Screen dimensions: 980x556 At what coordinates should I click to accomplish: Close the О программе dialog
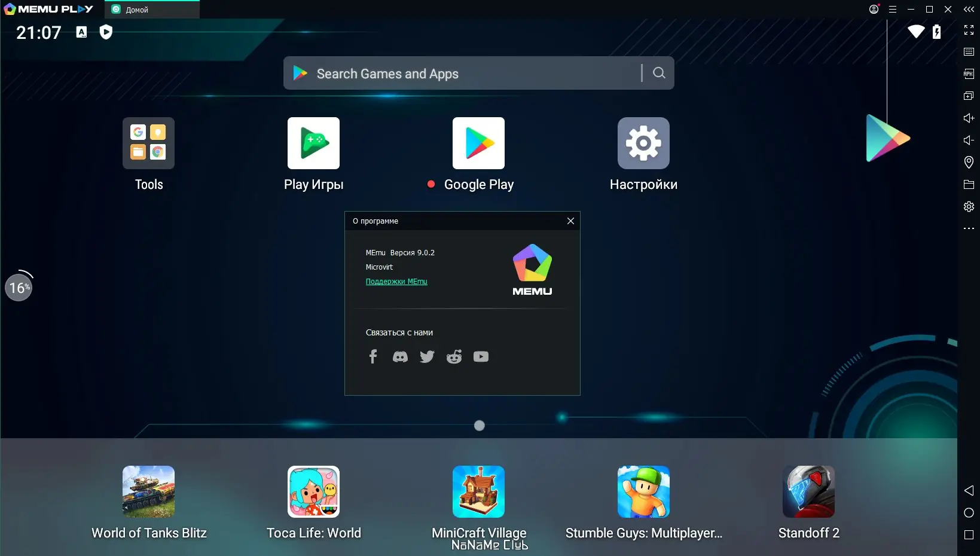click(570, 221)
